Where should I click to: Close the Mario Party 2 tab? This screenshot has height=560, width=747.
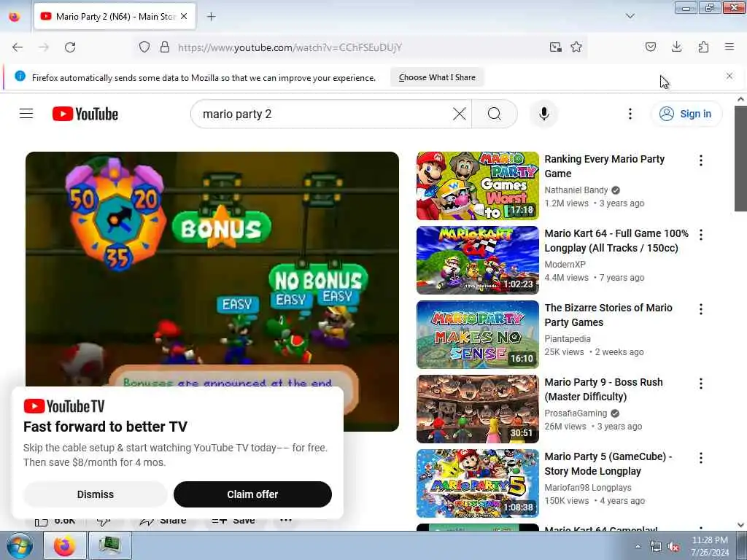[x=184, y=17]
